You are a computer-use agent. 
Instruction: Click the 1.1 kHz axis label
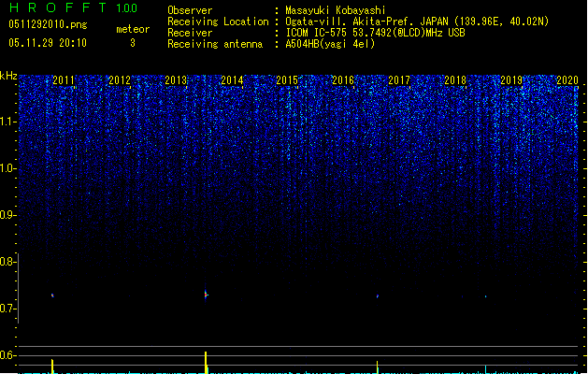(7, 122)
